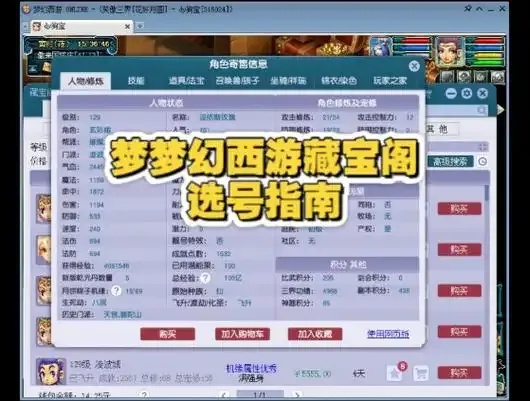Open the 玩家之家 tab

[390, 80]
